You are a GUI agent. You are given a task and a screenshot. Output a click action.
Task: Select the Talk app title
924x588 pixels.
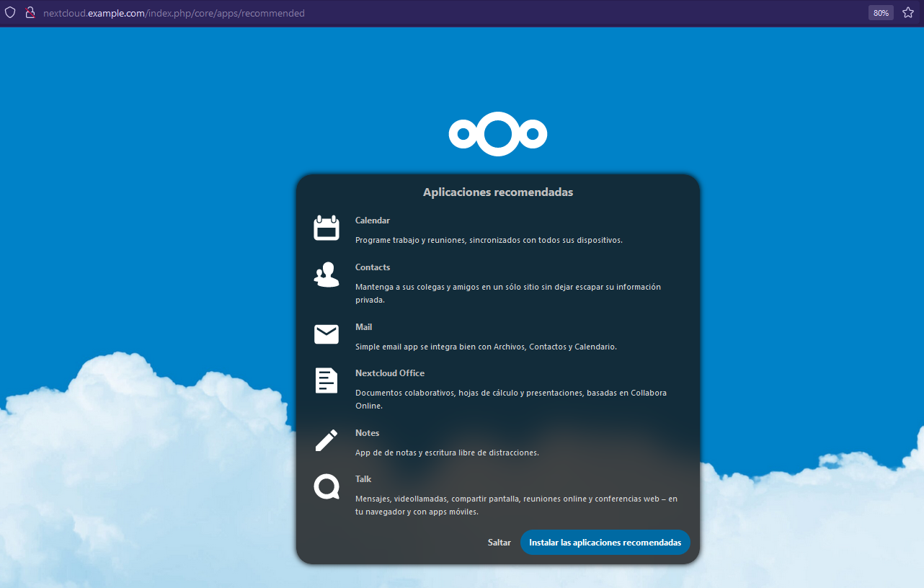click(364, 479)
